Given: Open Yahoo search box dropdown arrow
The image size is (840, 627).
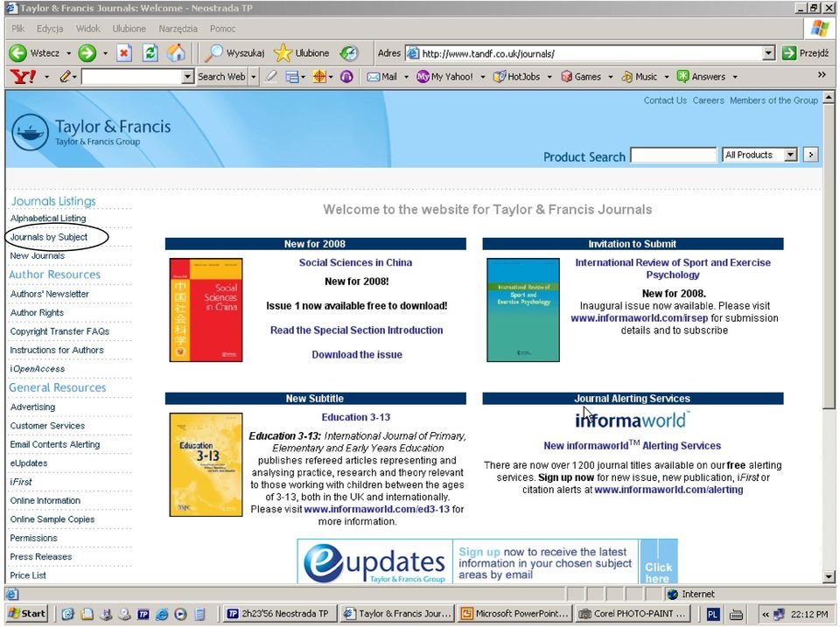Looking at the screenshot, I should pos(187,77).
